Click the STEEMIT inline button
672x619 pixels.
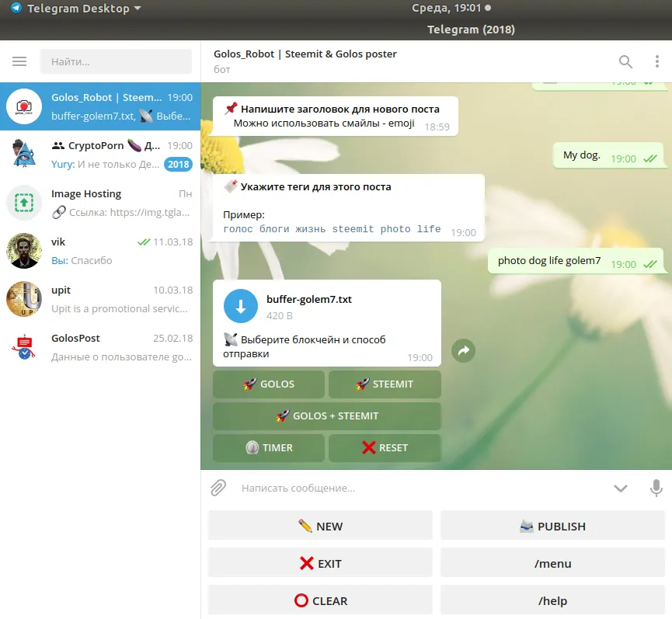385,384
